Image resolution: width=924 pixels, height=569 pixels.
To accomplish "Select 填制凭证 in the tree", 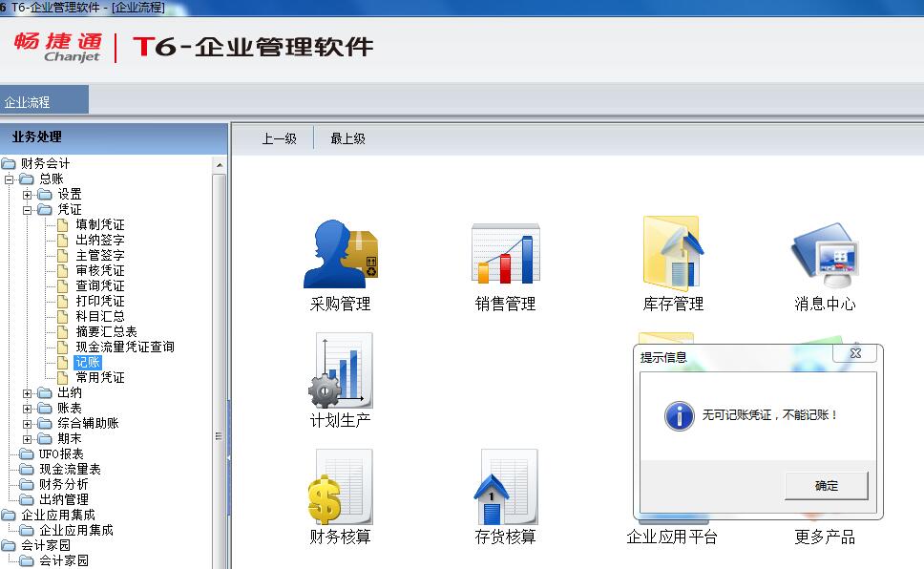I will coord(100,224).
